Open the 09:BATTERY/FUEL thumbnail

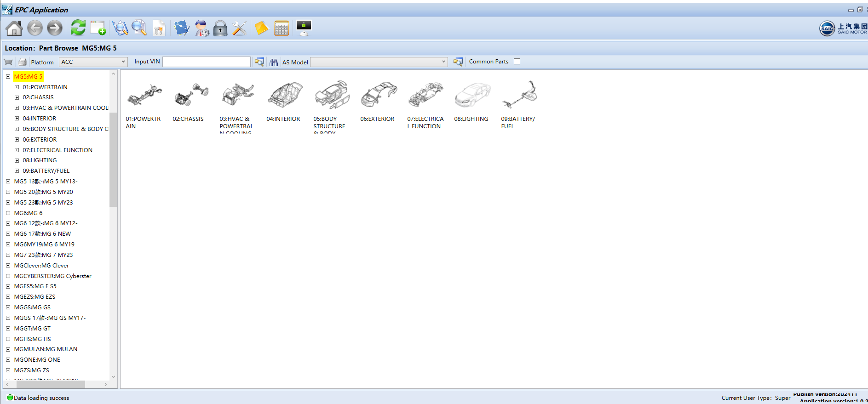click(520, 95)
